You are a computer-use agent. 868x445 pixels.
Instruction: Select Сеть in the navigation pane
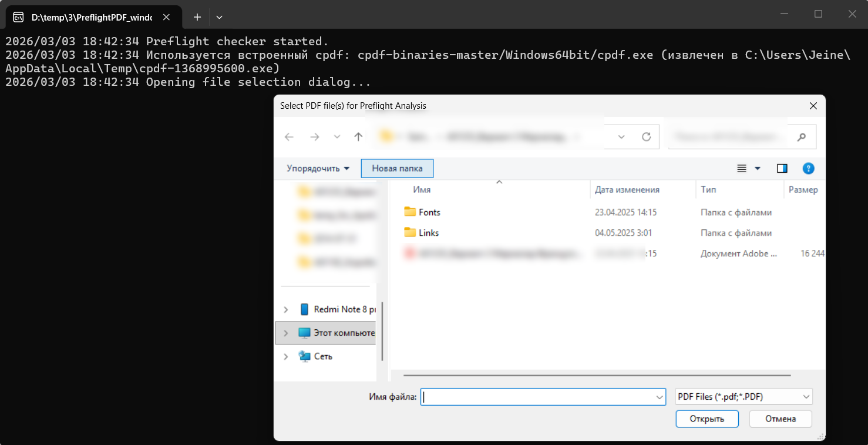(x=315, y=356)
